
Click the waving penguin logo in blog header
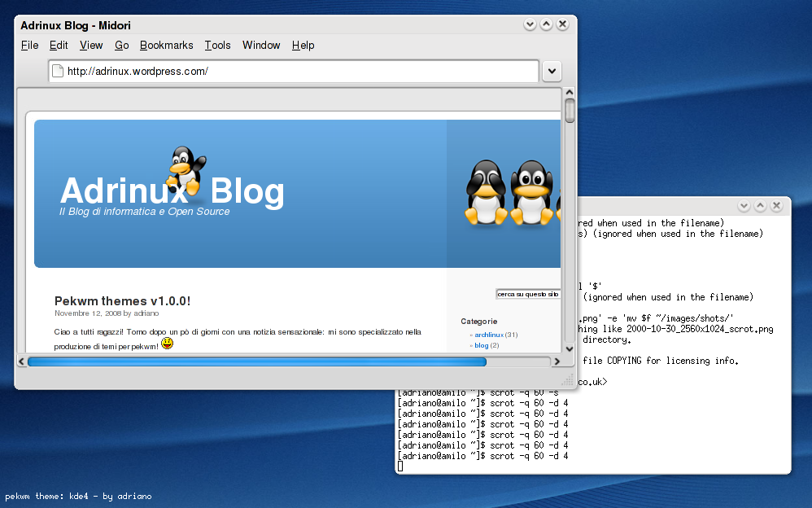tap(186, 170)
